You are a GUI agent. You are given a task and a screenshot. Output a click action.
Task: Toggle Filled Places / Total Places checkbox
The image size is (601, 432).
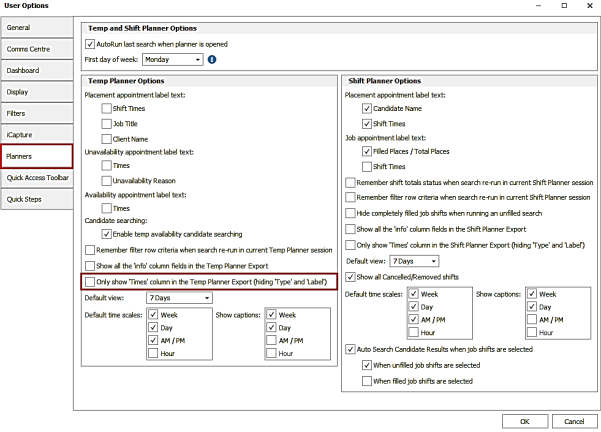coord(367,151)
